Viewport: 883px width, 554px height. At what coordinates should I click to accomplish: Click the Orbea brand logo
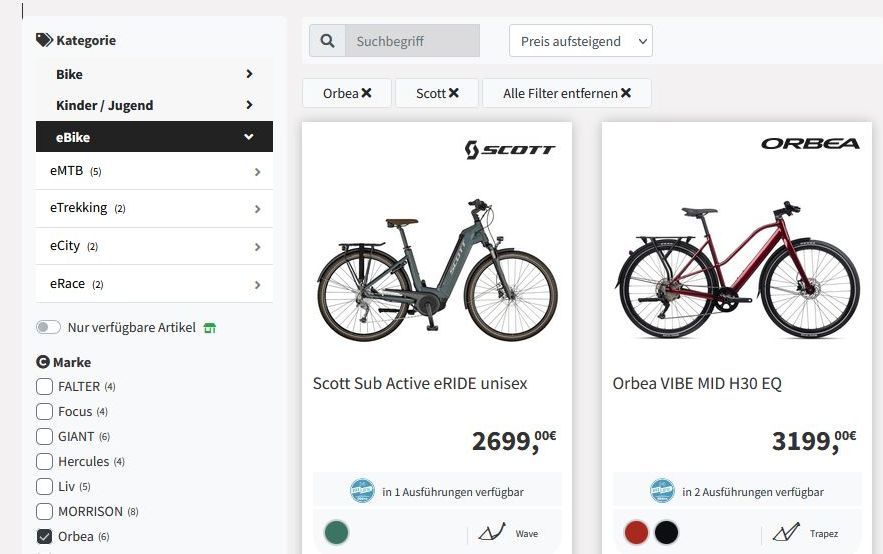coord(810,144)
